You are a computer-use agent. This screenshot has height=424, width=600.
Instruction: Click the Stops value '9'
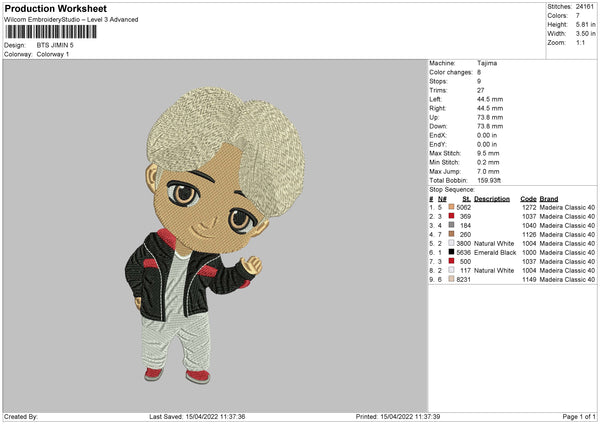click(479, 81)
